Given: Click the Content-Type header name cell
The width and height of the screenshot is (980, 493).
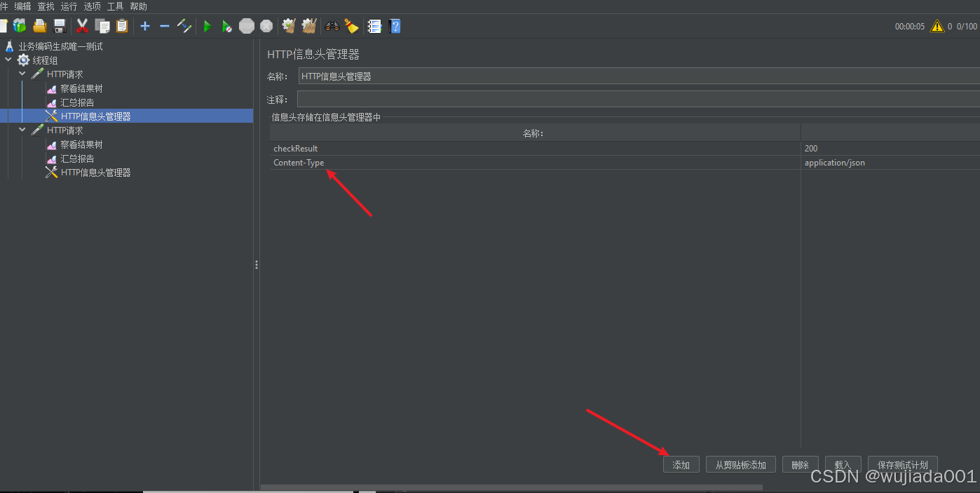Looking at the screenshot, I should pyautogui.click(x=536, y=163).
